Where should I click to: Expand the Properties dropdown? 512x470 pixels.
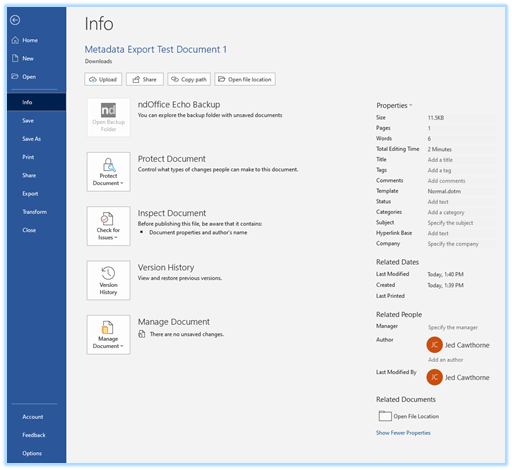click(394, 105)
